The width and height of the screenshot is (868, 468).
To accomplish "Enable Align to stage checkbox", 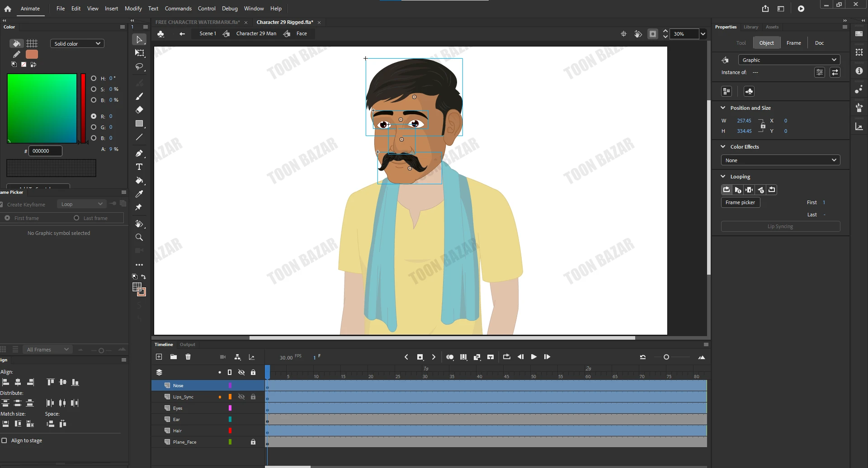I will [4, 440].
